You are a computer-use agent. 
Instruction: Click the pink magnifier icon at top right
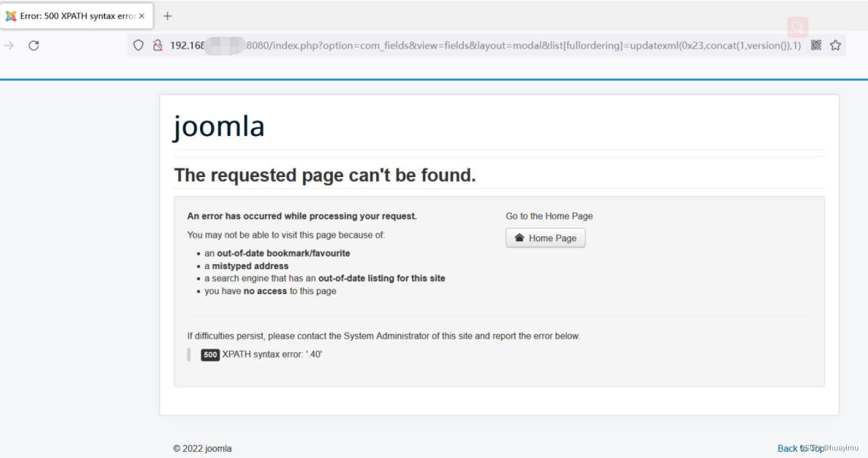(798, 27)
